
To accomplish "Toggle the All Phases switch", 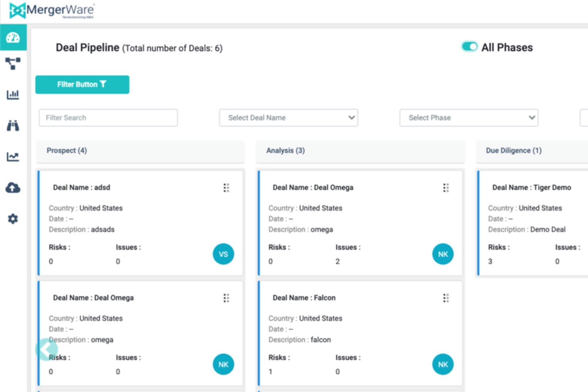I will pyautogui.click(x=469, y=46).
